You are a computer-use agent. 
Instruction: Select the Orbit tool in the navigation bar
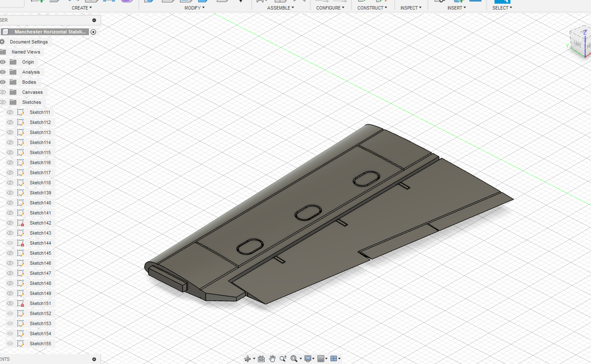point(248,358)
